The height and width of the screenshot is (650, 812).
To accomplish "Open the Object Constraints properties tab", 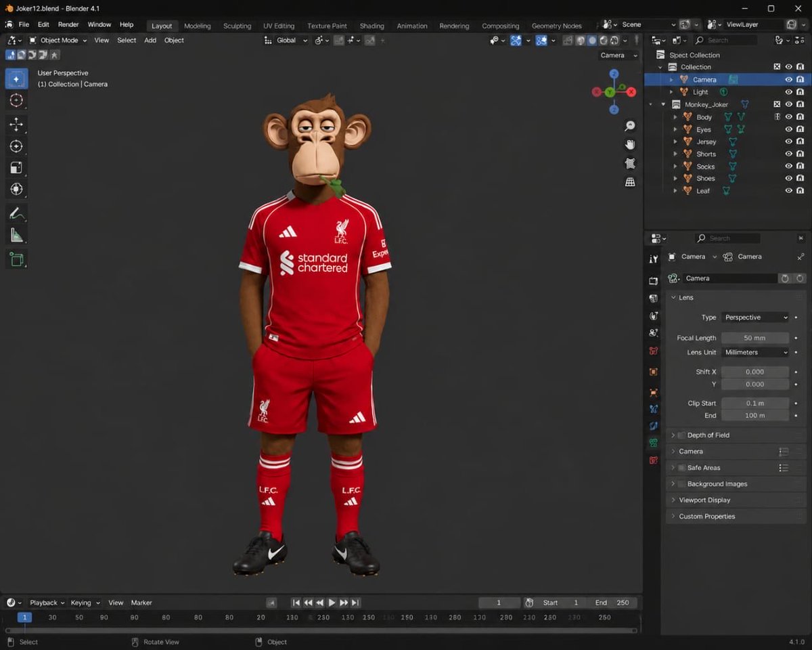I will click(654, 426).
